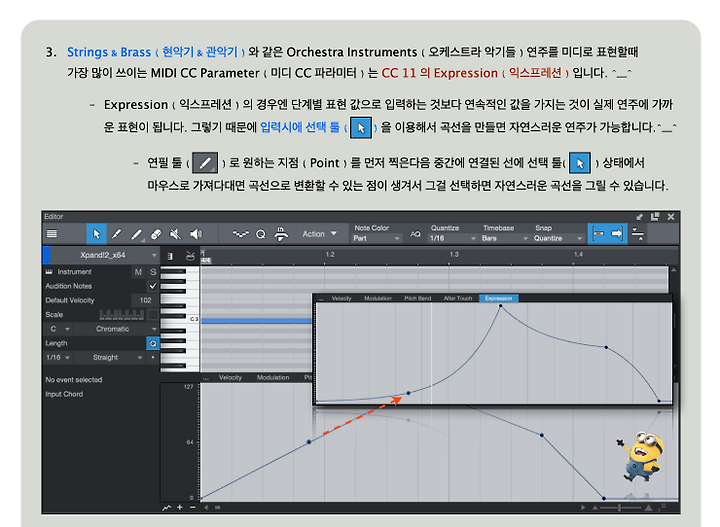Screen dimensions: 720x527
Task: Open the Xpand!2_x64 instrument dropdown
Action: tap(104, 255)
